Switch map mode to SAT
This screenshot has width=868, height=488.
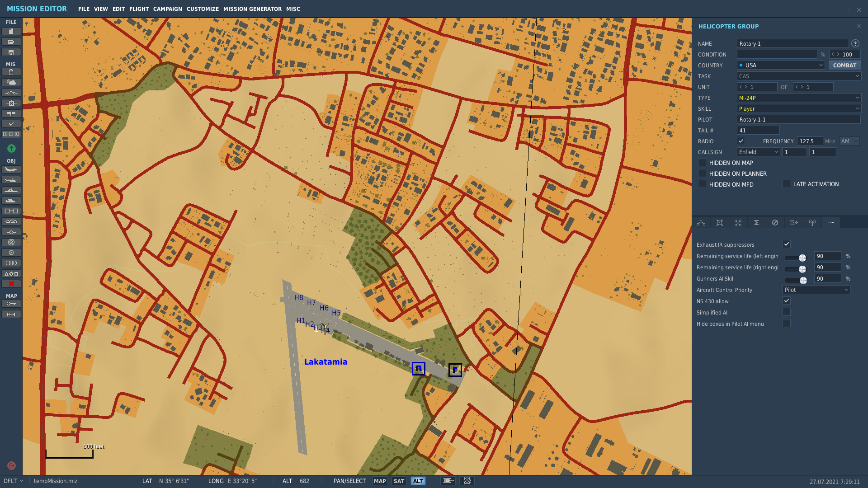point(399,481)
